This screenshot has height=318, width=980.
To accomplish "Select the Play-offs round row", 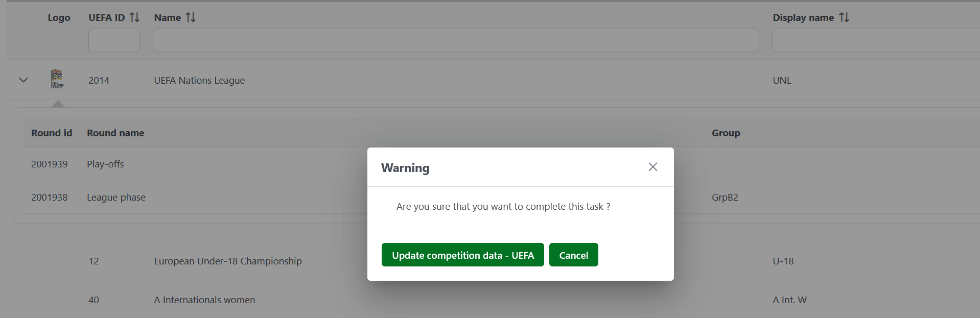I will (105, 164).
